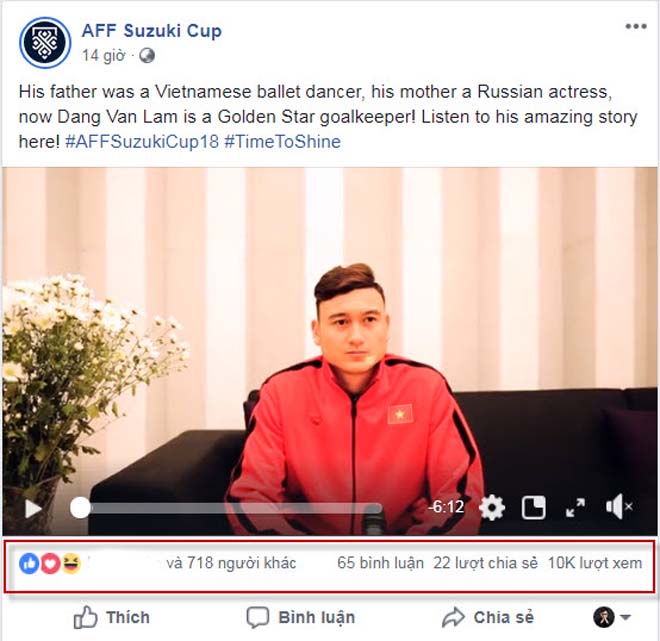Unmute the video sound
660x641 pixels.
[x=619, y=507]
